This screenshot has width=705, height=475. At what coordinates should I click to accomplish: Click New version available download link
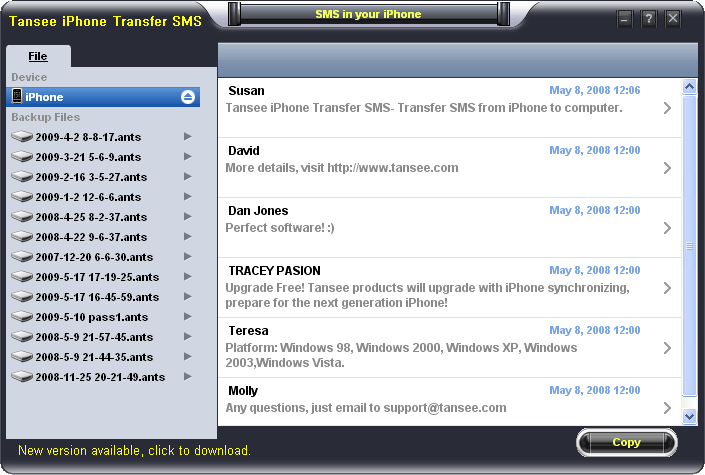[x=134, y=450]
